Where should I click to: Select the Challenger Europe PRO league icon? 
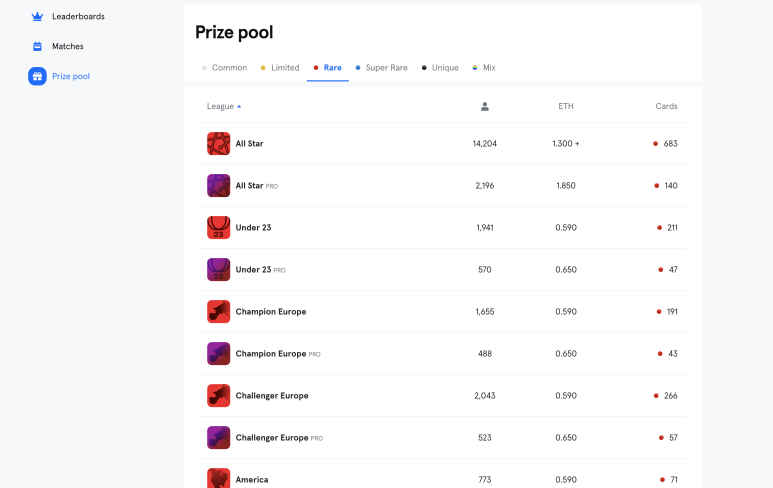[218, 438]
